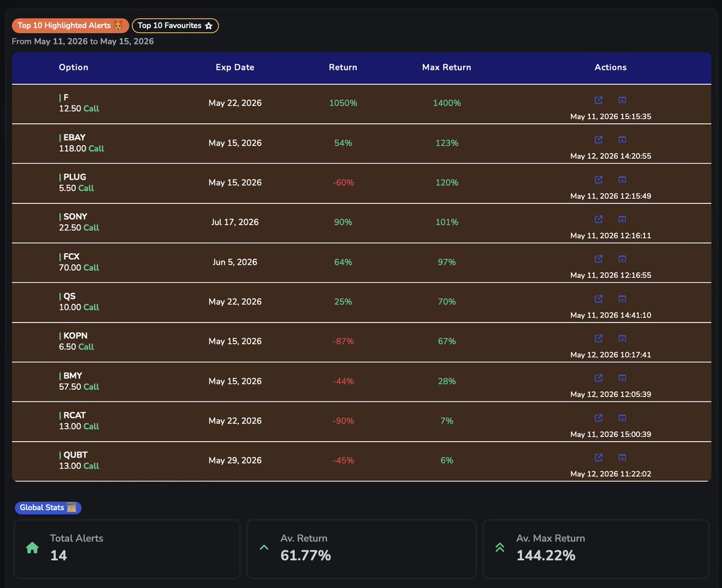Select the KOPN ticker name
This screenshot has height=588, width=722.
75,336
